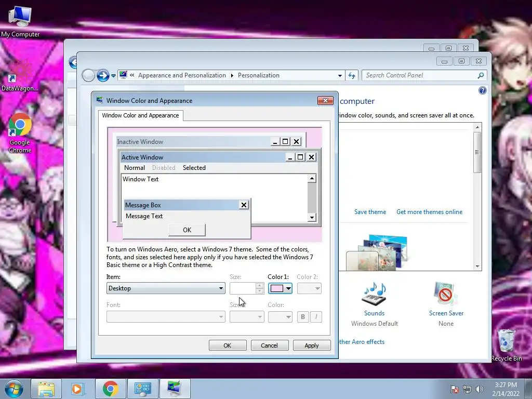Image resolution: width=532 pixels, height=399 pixels.
Task: Focus the Search Control Panel field
Action: click(421, 75)
